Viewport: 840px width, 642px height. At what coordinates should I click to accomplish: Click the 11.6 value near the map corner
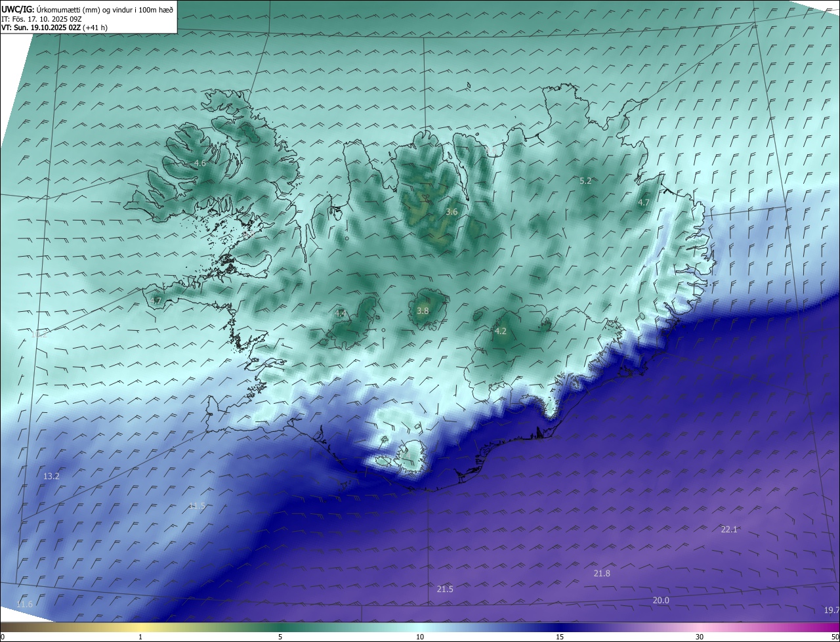coord(25,604)
